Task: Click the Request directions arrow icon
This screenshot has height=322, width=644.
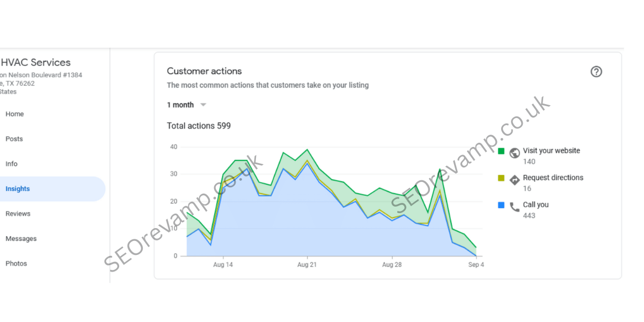Action: click(514, 179)
